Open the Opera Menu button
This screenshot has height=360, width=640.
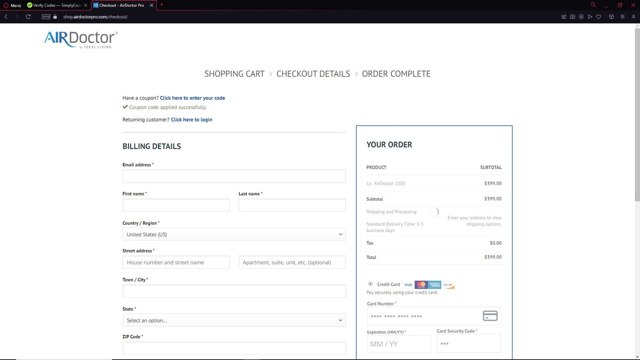12,5
